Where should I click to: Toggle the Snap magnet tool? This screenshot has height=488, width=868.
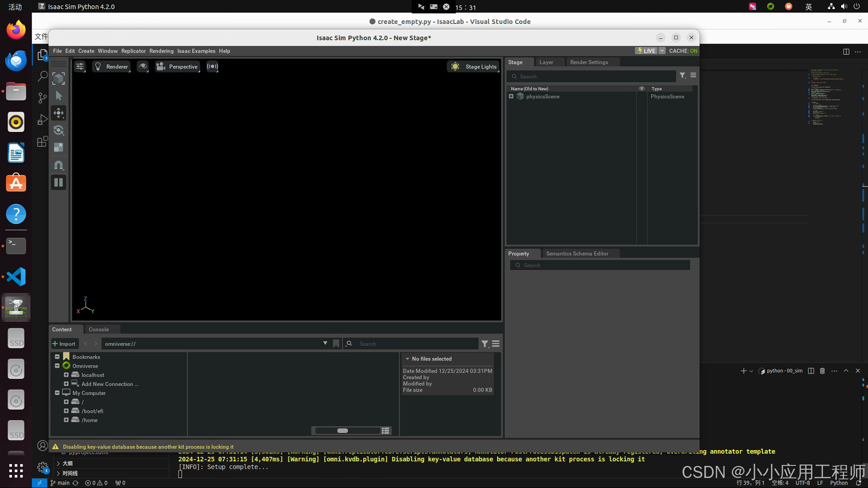pos(59,165)
